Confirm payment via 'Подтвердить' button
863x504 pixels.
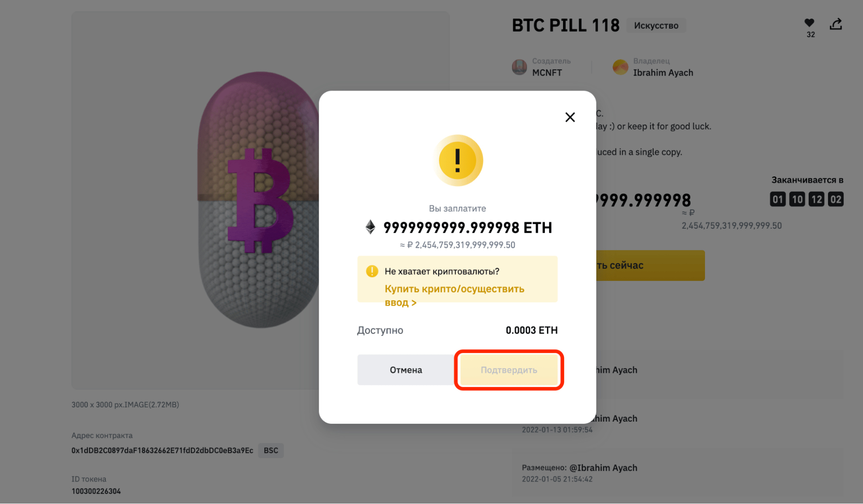[x=509, y=370]
